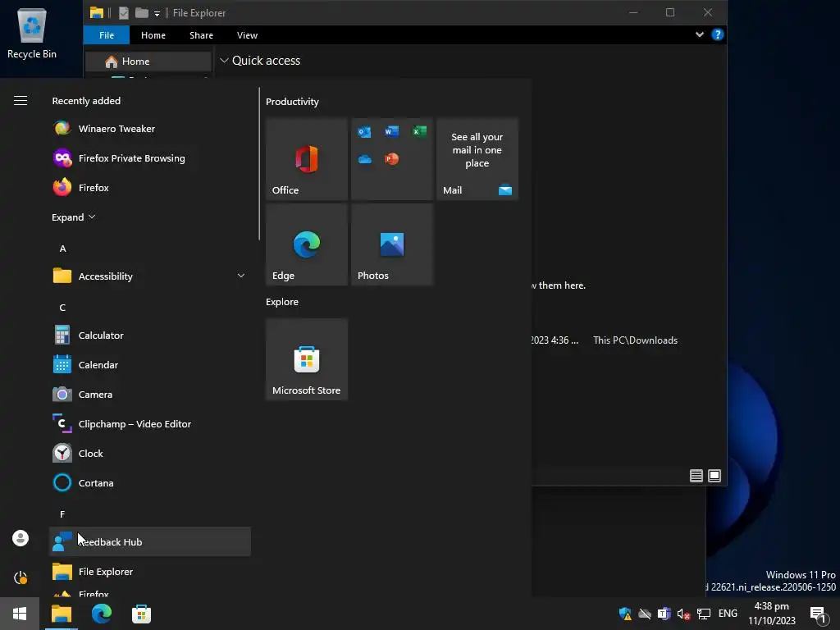Click the new folder toolbar icon
This screenshot has height=630, width=840.
click(x=141, y=13)
